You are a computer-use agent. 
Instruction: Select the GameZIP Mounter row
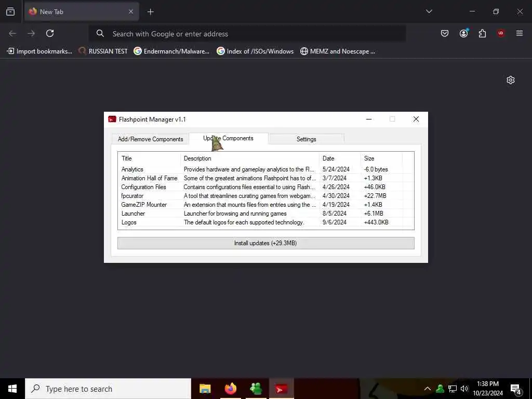[265, 205]
